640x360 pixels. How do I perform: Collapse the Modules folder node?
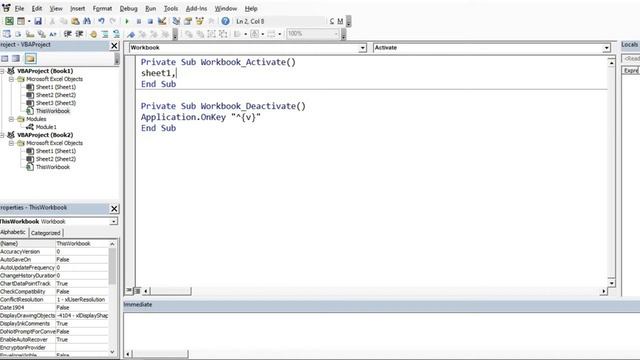click(11, 119)
